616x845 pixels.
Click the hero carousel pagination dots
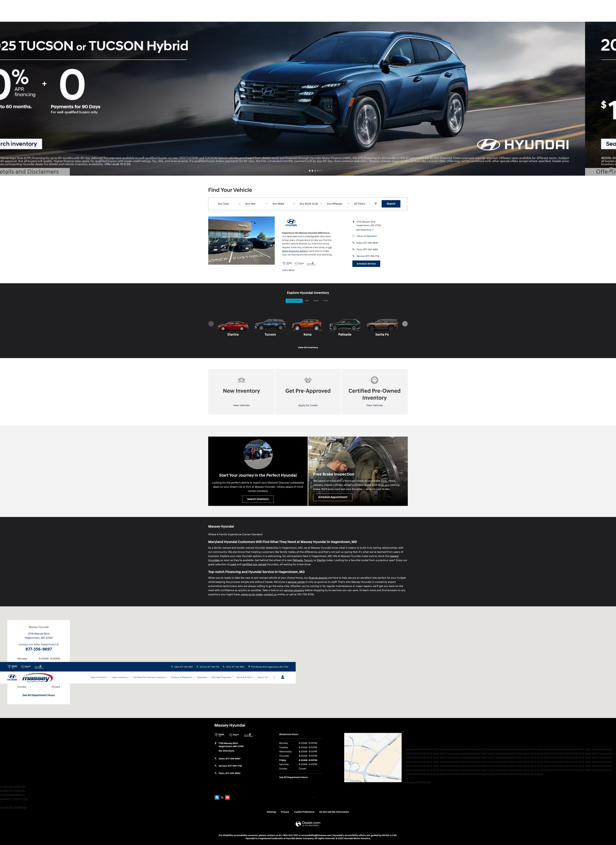pos(315,171)
